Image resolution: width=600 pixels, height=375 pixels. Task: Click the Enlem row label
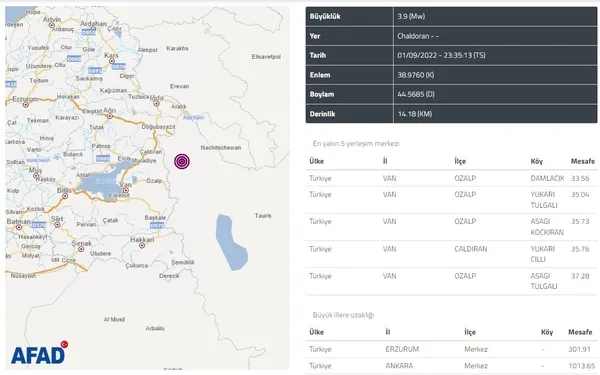pyautogui.click(x=320, y=75)
